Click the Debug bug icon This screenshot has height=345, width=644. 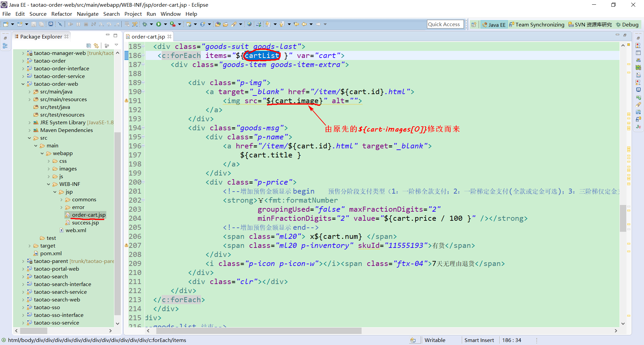pos(145,24)
